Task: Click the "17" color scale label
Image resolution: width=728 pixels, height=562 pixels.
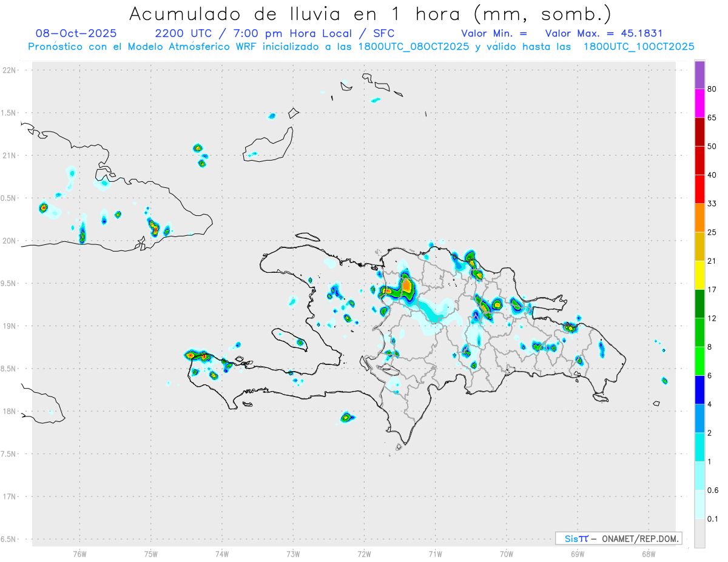Action: click(712, 289)
